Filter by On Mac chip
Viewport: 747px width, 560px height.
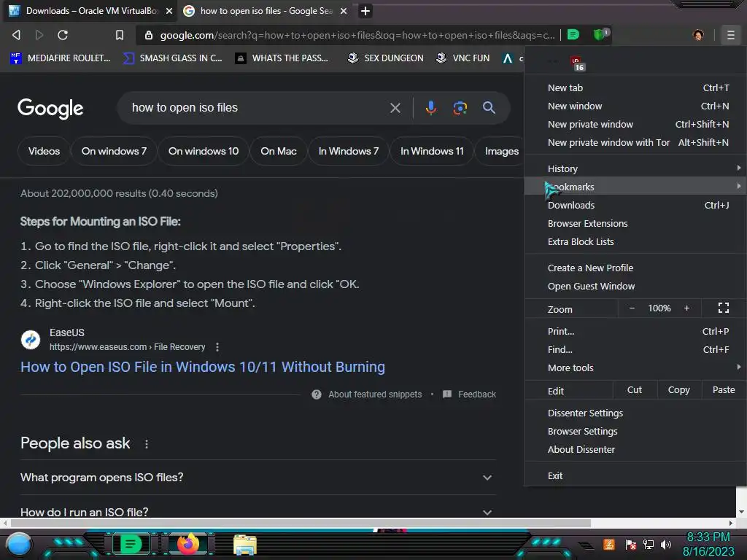278,151
